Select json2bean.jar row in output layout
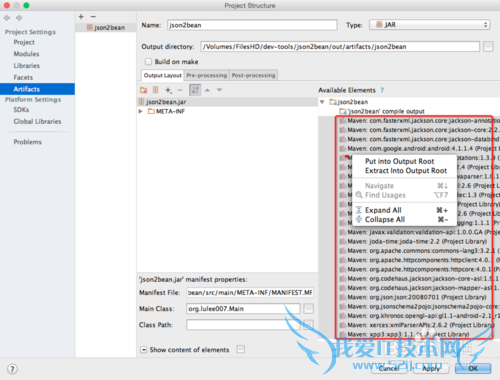Screen dimensions: 500x380 pyautogui.click(x=227, y=102)
